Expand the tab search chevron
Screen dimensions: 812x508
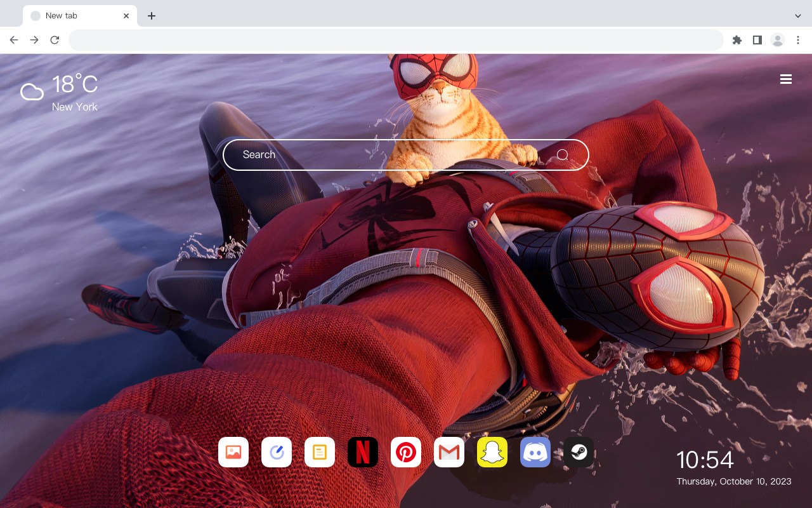[798, 16]
